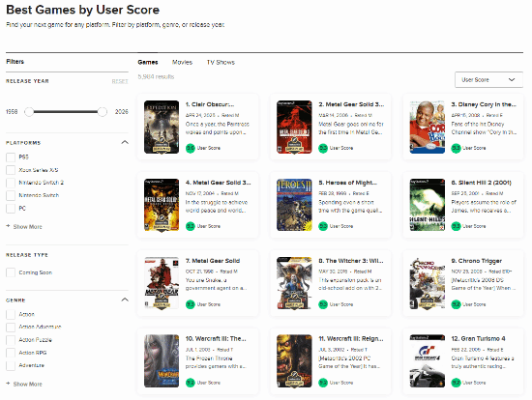Image resolution: width=532 pixels, height=400 pixels.
Task: Open The Witcher 3 game title link
Action: pyautogui.click(x=351, y=261)
